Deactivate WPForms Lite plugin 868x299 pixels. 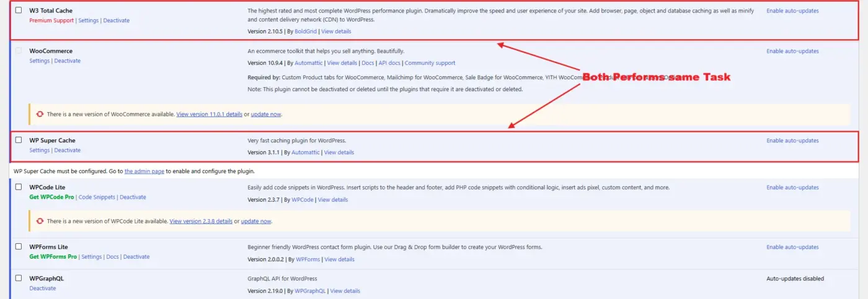pyautogui.click(x=136, y=256)
